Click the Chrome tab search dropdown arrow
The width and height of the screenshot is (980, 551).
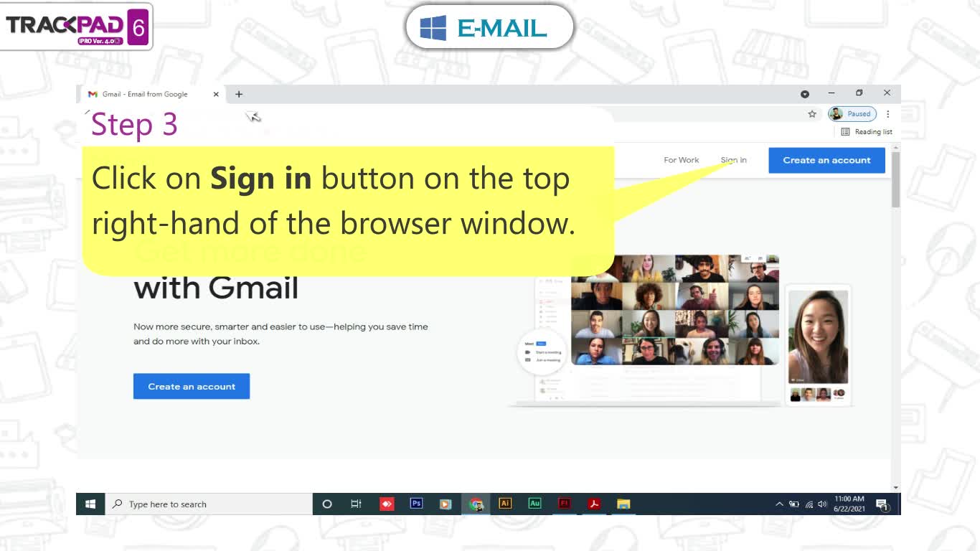point(804,94)
